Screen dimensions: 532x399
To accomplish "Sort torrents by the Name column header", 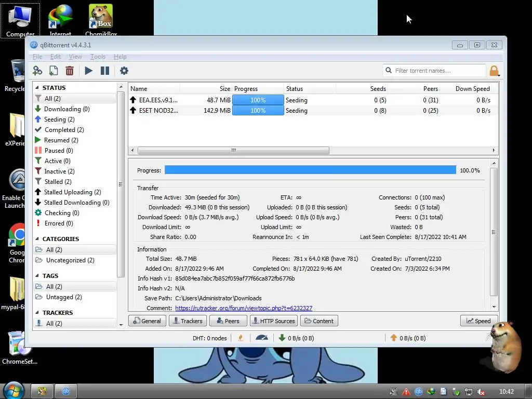I will click(154, 89).
